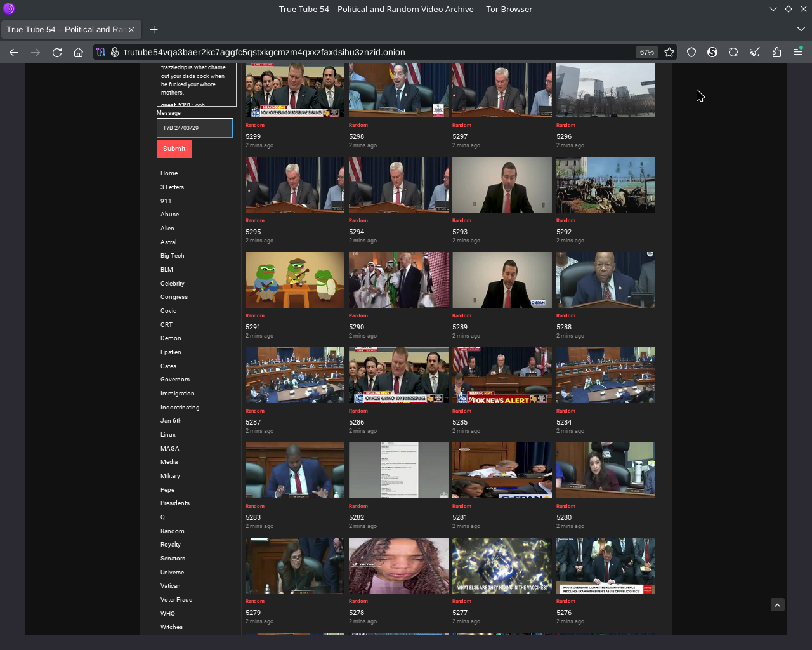Open the 3 Letters category
The height and width of the screenshot is (650, 812).
click(x=173, y=187)
